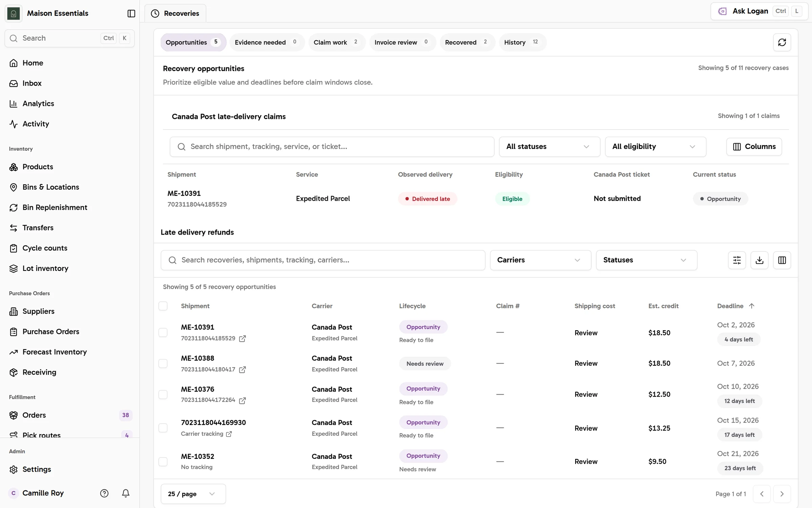Check the ME-10352 row checkbox
812x508 pixels.
click(x=163, y=462)
